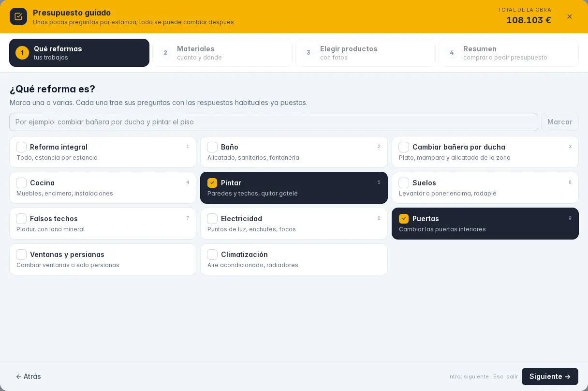Click the Marcar button
Image resolution: width=588 pixels, height=391 pixels.
tap(560, 122)
